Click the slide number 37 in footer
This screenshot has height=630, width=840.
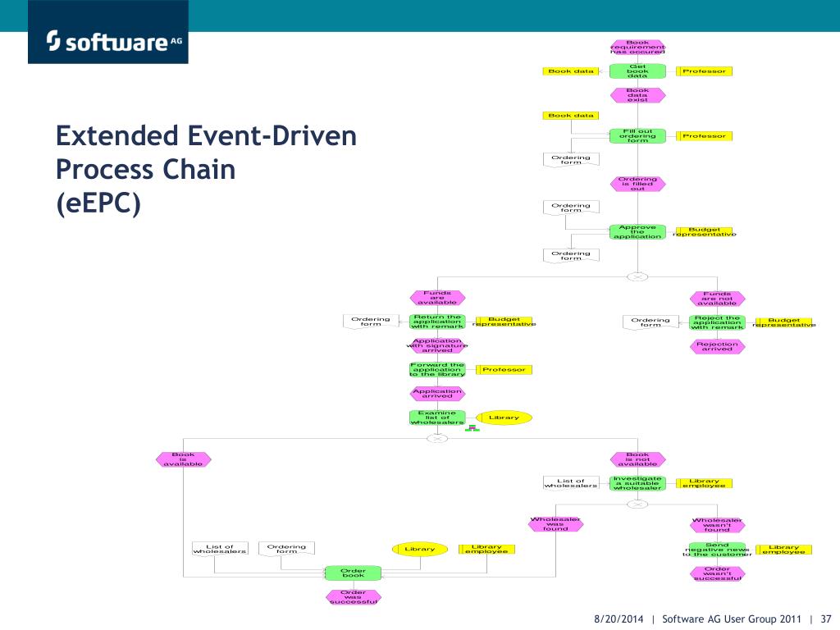[825, 619]
